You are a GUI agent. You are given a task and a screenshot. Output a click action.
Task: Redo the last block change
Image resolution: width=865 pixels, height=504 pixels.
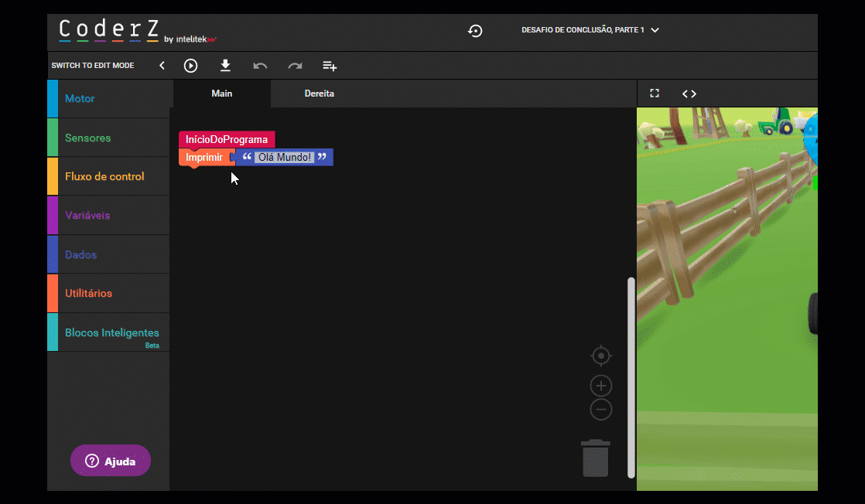point(295,66)
